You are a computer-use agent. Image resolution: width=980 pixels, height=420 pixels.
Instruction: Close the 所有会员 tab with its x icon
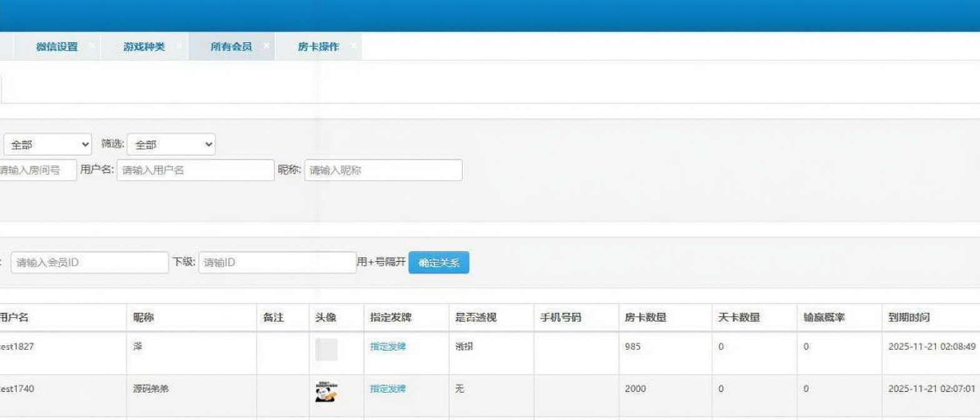(x=266, y=46)
